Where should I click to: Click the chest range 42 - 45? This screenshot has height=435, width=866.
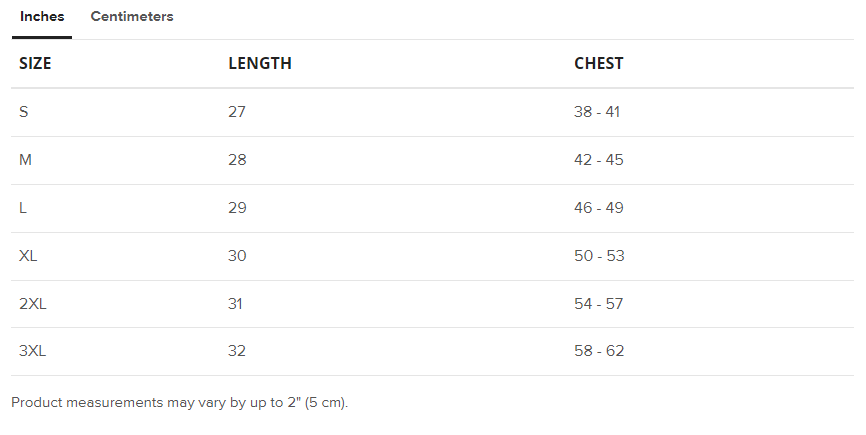[599, 160]
